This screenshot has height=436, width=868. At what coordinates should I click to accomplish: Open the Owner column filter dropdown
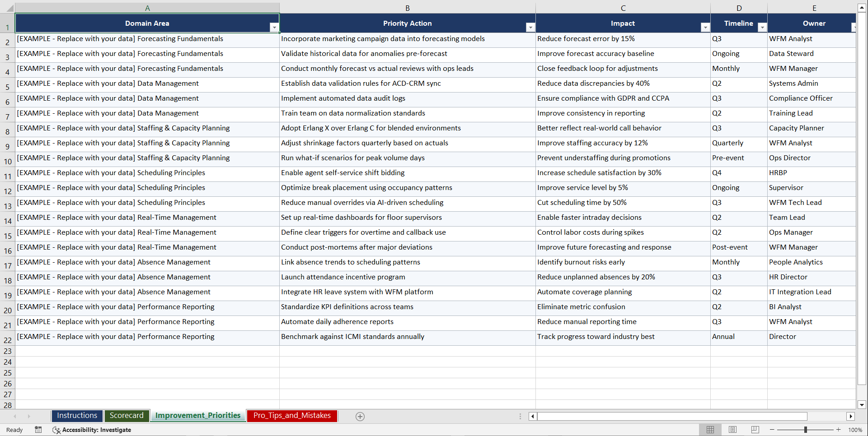[x=854, y=27]
